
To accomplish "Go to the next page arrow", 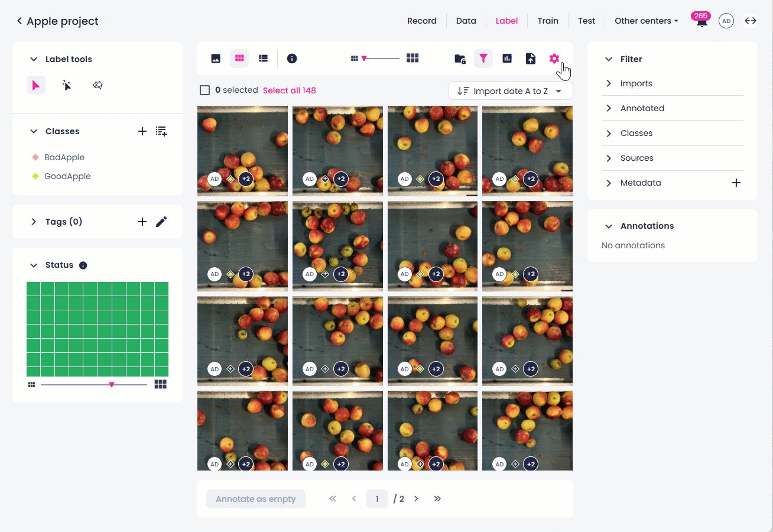I will point(416,499).
